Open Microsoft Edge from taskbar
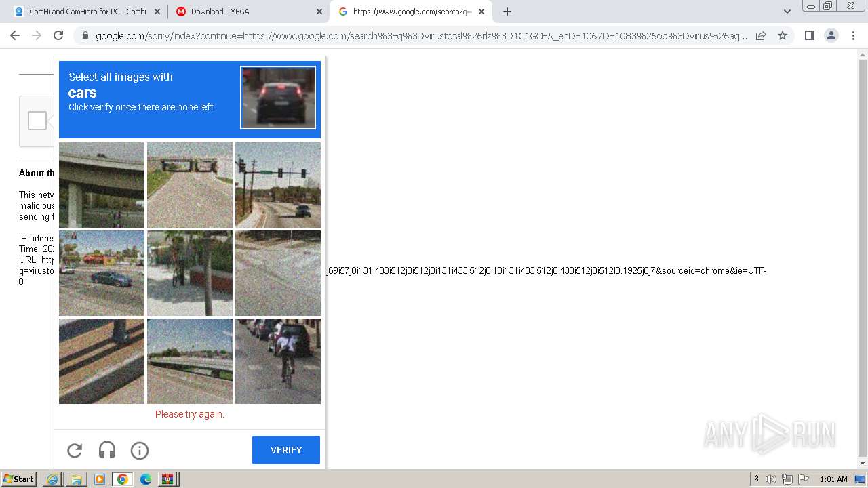Image resolution: width=868 pixels, height=488 pixels. coord(145,479)
